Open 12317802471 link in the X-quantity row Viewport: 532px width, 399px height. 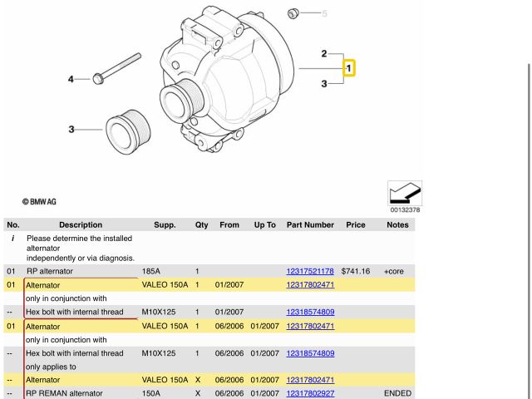click(309, 380)
